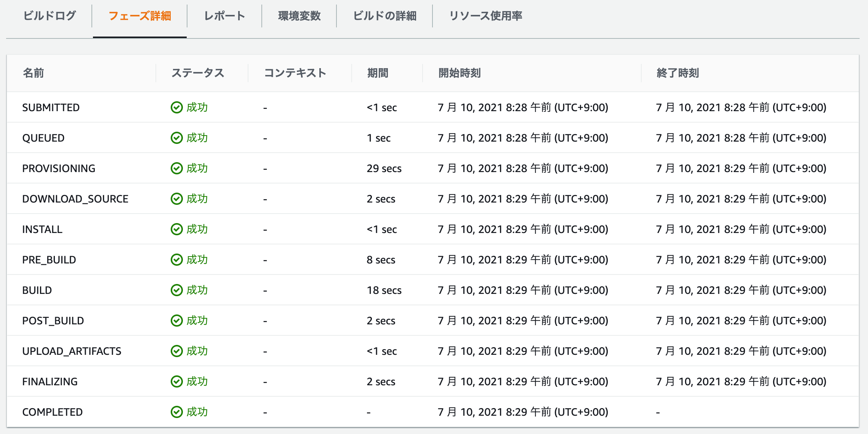Click the success icon for PRE_BUILD phase
Screen dimensions: 868x434
point(177,259)
